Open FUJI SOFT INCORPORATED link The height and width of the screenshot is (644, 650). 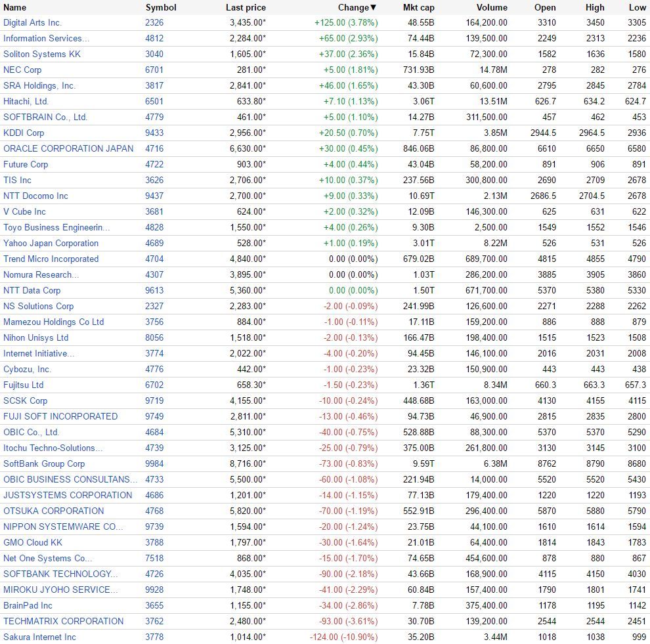[x=60, y=416]
